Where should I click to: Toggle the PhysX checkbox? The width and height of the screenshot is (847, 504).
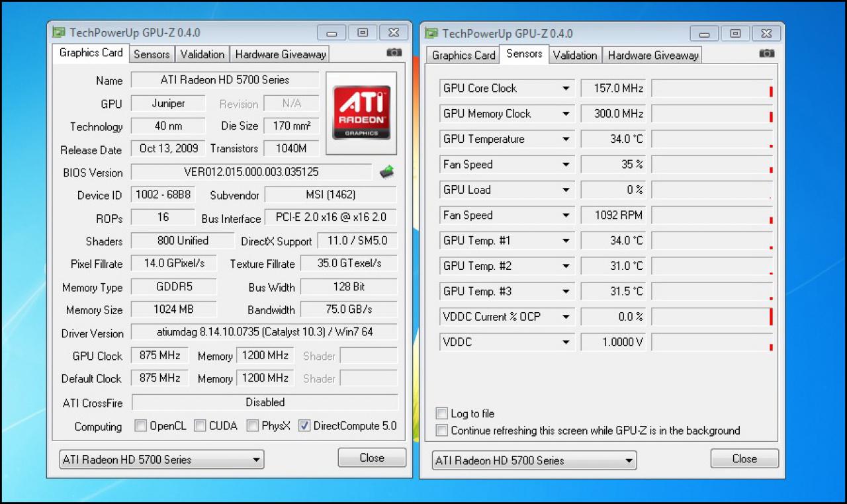coord(252,426)
